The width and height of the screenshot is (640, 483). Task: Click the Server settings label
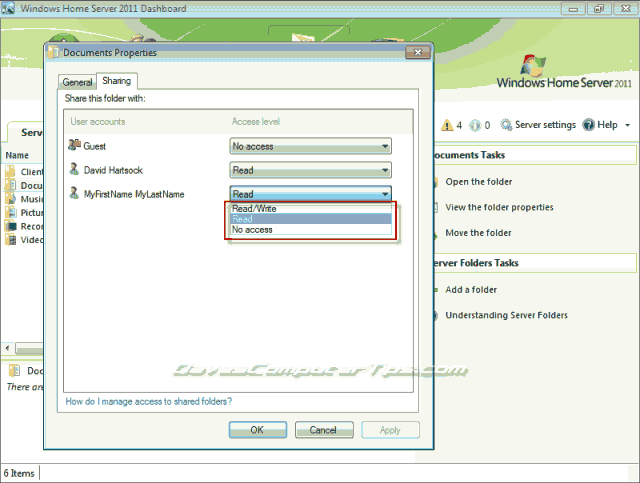545,125
